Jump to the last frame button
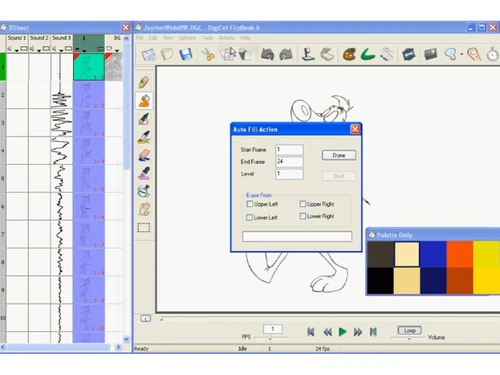This screenshot has width=500, height=375. click(373, 332)
